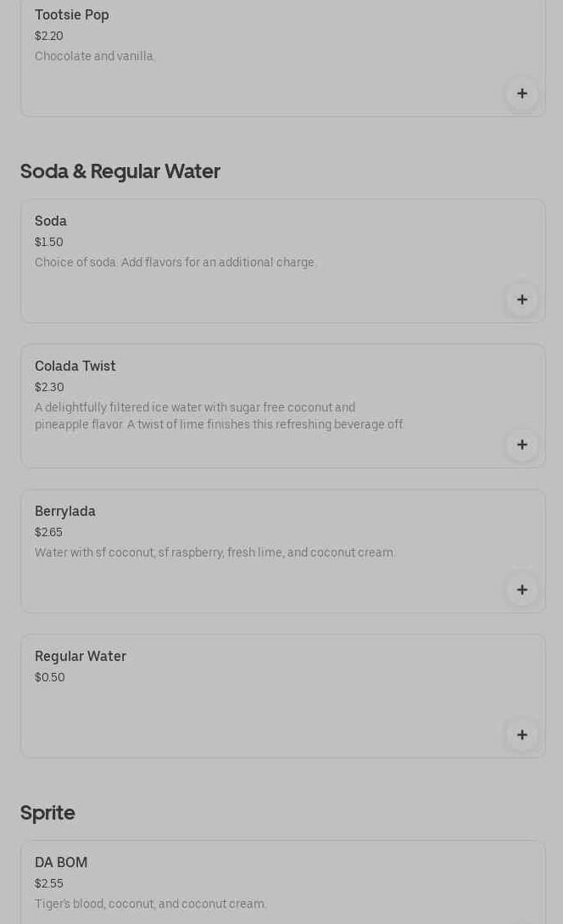Screen dimensions: 563x924
Task: Open the Tootsie Pop item title
Action: point(72,15)
